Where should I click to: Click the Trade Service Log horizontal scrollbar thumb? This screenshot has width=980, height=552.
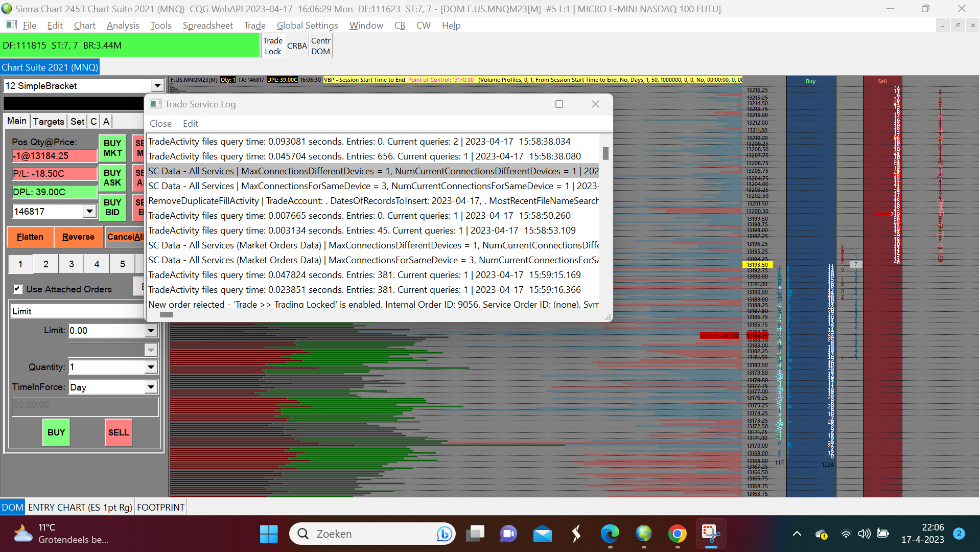pyautogui.click(x=167, y=315)
